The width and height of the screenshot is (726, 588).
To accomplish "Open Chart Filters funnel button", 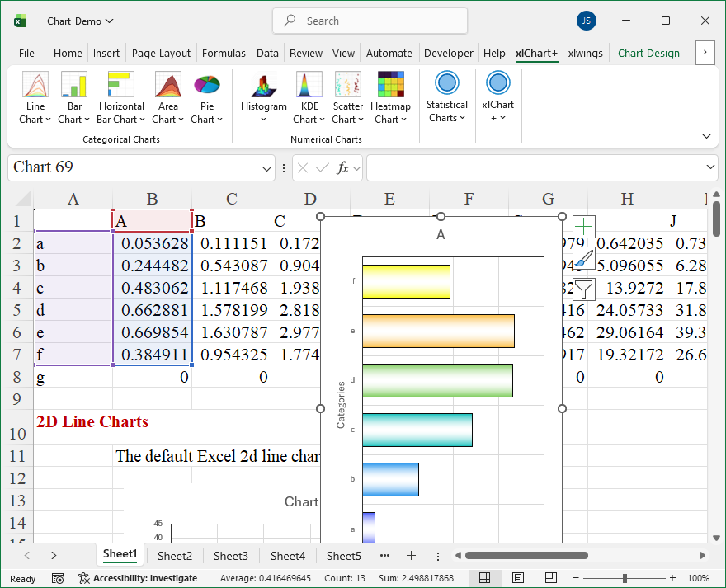I will (584, 289).
